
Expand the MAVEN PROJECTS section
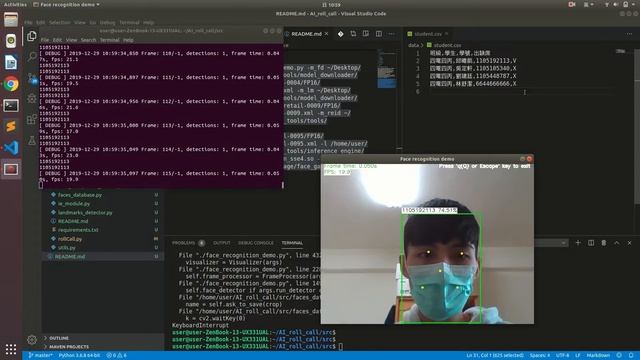click(x=69, y=347)
